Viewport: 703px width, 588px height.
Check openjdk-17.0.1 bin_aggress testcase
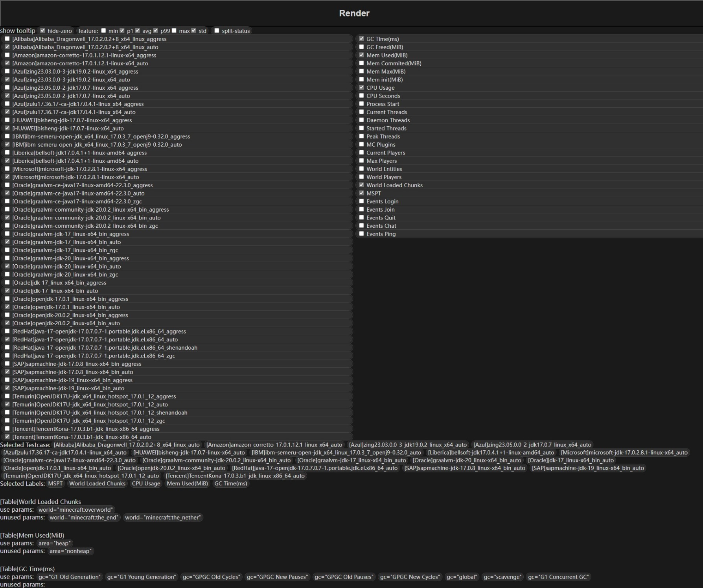point(7,299)
